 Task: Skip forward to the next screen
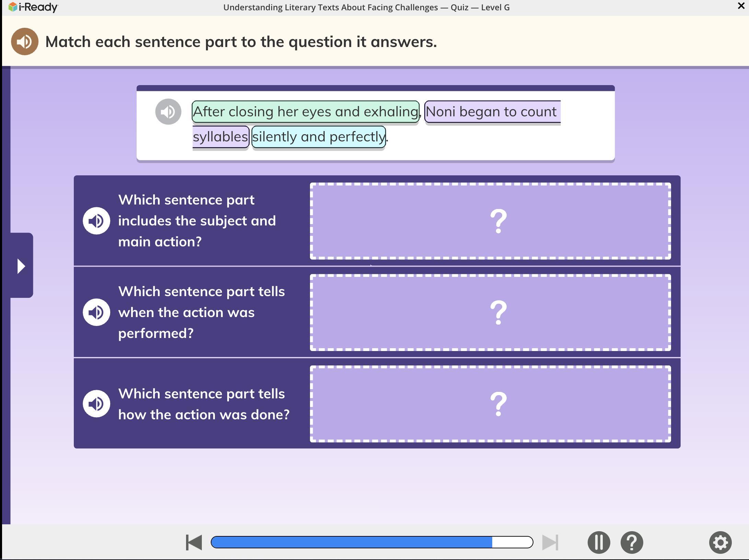550,542
